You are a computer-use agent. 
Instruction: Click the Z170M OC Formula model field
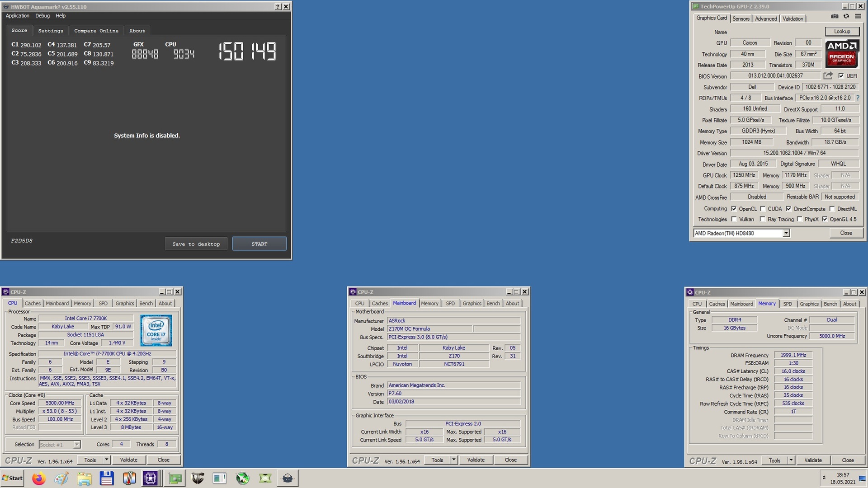(429, 329)
